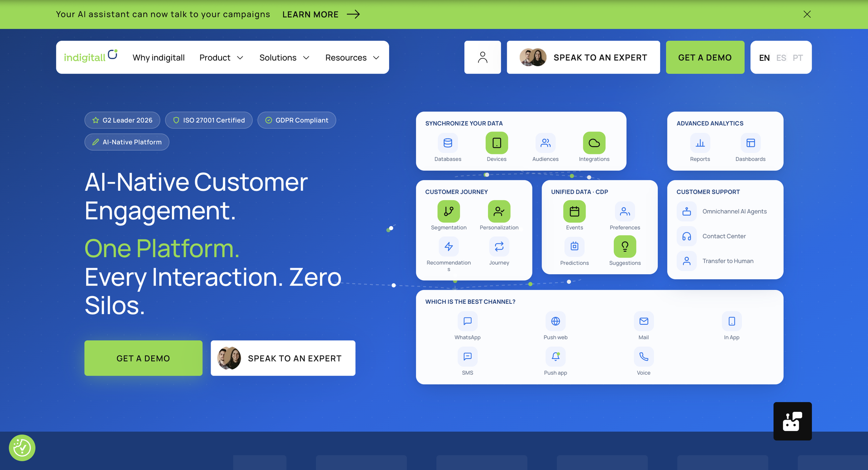The height and width of the screenshot is (470, 868).
Task: Click 'UNIFIED DATA · CDP' heading
Action: pos(579,192)
